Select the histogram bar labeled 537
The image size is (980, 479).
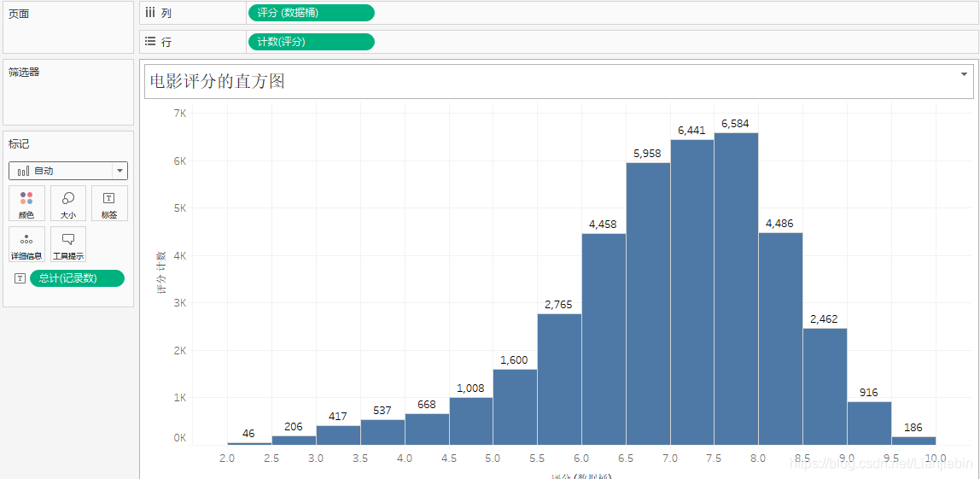(382, 433)
